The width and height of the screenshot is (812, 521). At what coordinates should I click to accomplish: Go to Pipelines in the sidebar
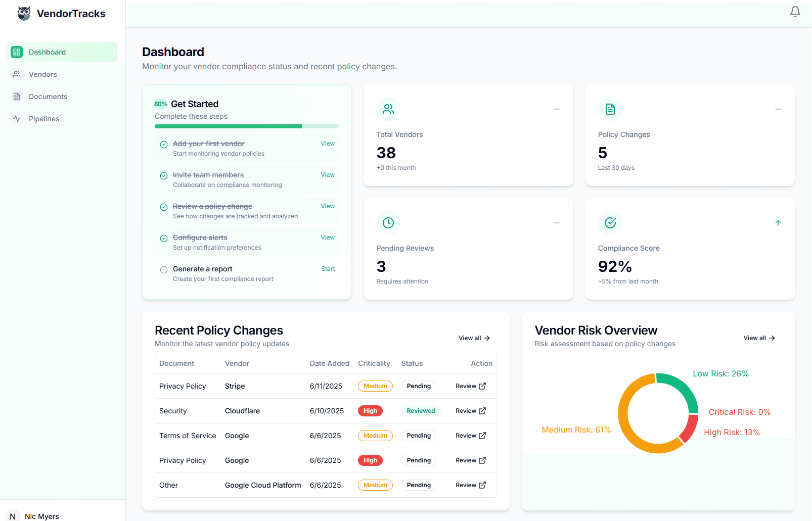click(44, 119)
